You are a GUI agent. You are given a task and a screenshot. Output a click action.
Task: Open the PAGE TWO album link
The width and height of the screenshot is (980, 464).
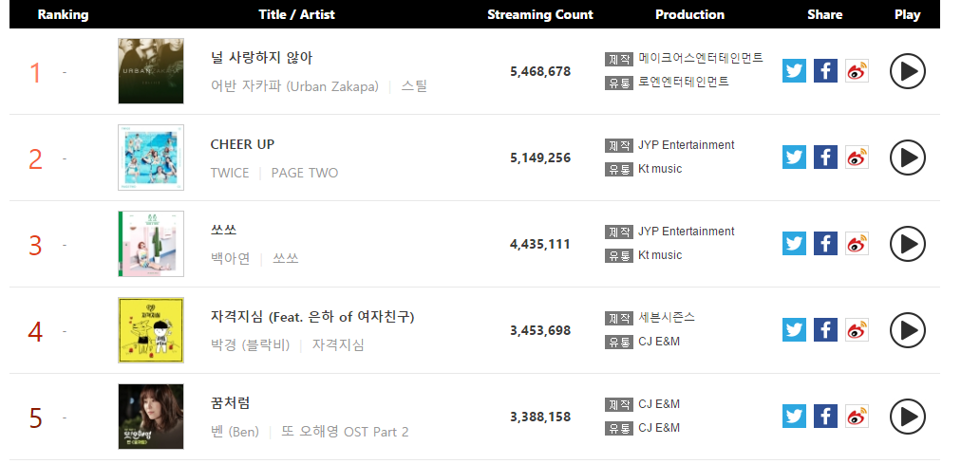click(305, 173)
